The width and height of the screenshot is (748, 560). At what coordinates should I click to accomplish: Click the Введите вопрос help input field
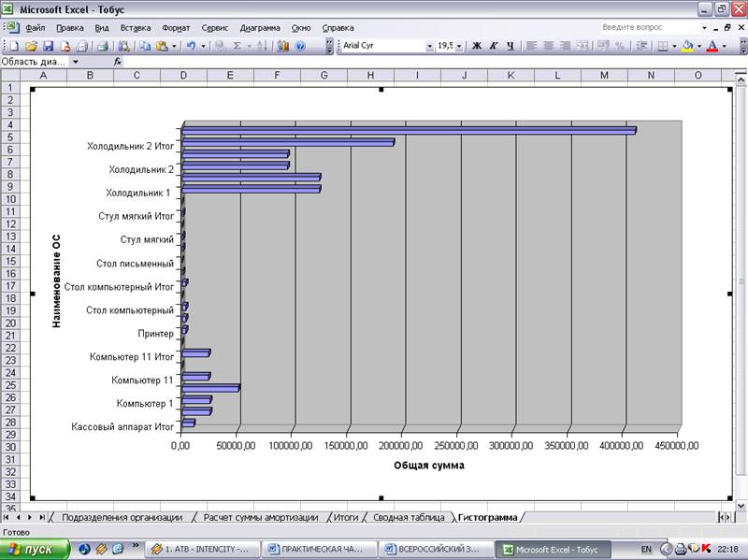tap(645, 28)
